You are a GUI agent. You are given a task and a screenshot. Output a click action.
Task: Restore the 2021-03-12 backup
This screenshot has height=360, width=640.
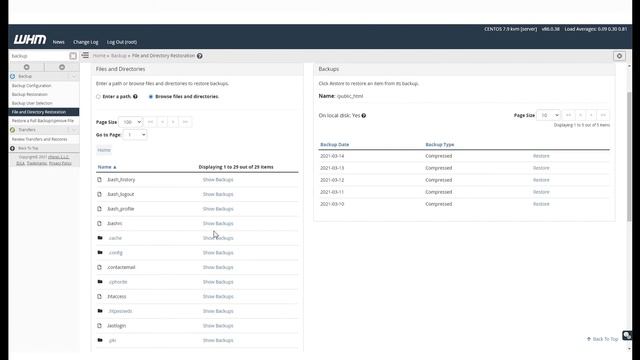(541, 180)
